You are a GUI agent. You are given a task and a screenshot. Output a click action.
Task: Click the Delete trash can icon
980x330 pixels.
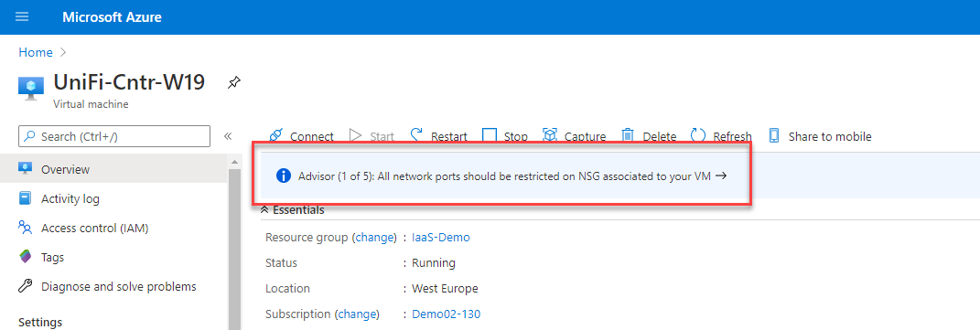[628, 135]
